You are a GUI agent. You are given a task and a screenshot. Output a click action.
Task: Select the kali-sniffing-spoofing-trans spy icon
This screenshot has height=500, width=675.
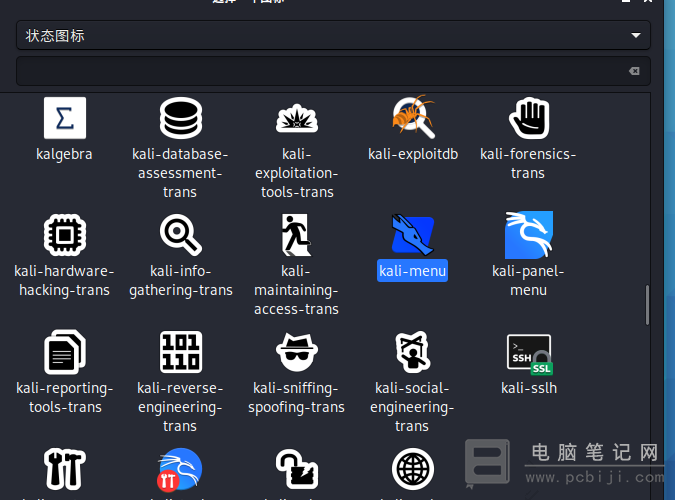tap(297, 352)
